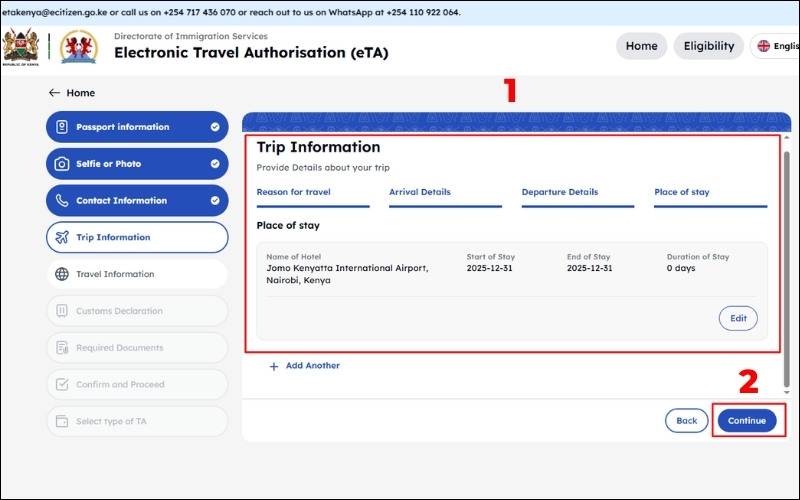Click the passport icon in Passport information

point(62,127)
